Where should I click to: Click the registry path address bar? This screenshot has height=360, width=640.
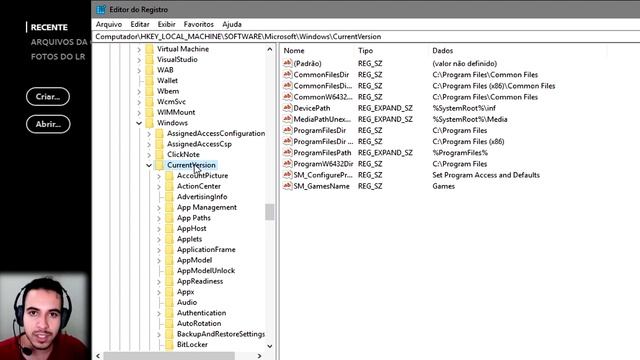tap(367, 36)
